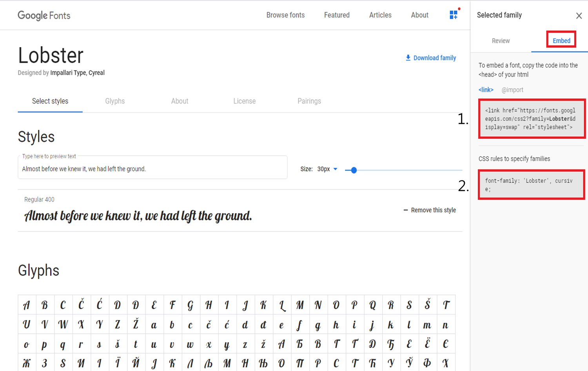Select the <link> embed option

[486, 90]
